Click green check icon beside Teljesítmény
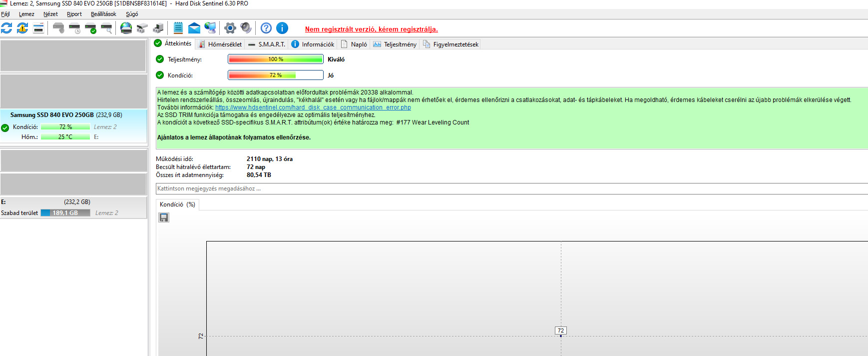Image resolution: width=868 pixels, height=356 pixels. click(x=160, y=59)
